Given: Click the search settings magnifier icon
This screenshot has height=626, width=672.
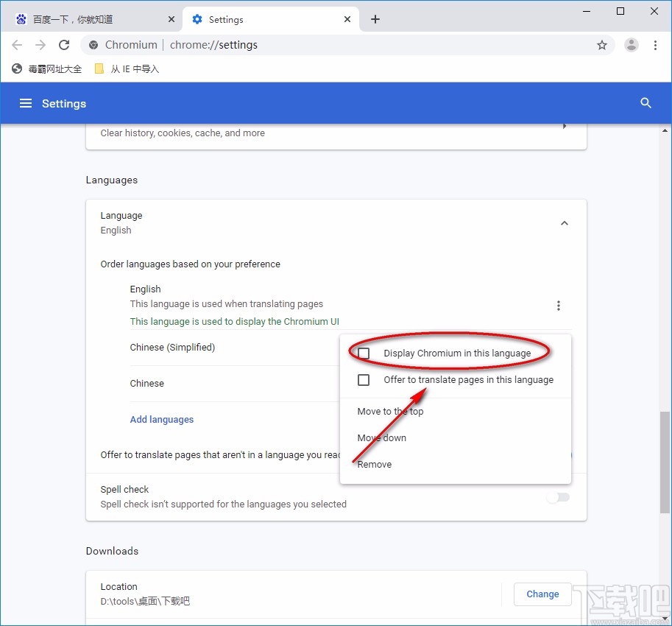Looking at the screenshot, I should (646, 103).
